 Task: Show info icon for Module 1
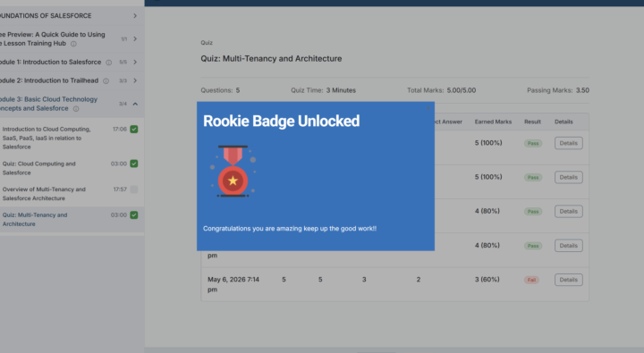tap(109, 63)
